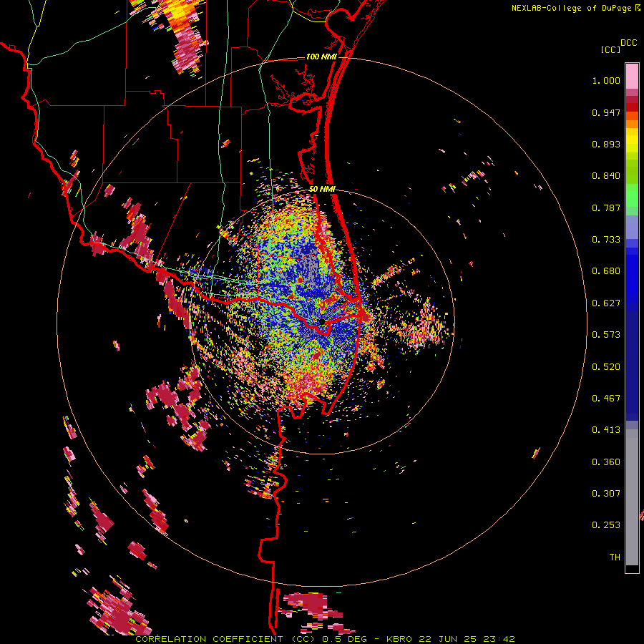Image resolution: width=644 pixels, height=644 pixels.
Task: Click the 0.733 color scale label
Action: tap(606, 240)
